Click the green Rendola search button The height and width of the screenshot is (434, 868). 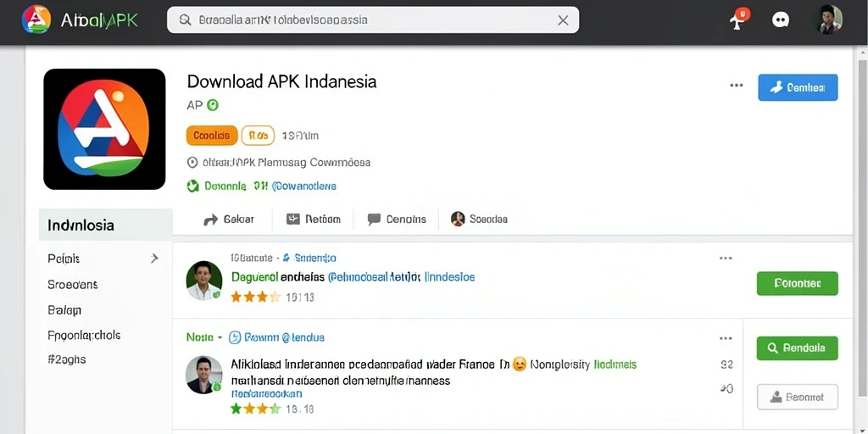[797, 348]
